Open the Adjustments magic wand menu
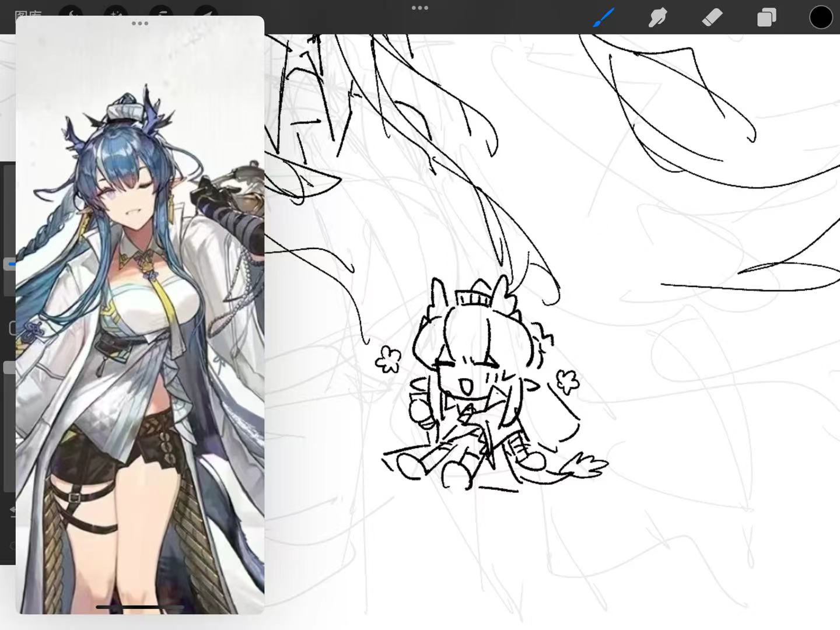This screenshot has height=630, width=840. (116, 13)
